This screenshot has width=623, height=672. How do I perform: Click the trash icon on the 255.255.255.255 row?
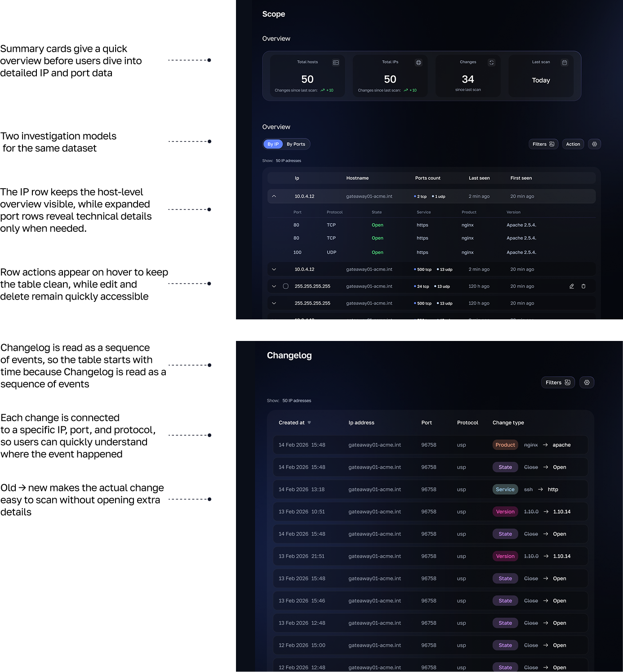point(583,286)
